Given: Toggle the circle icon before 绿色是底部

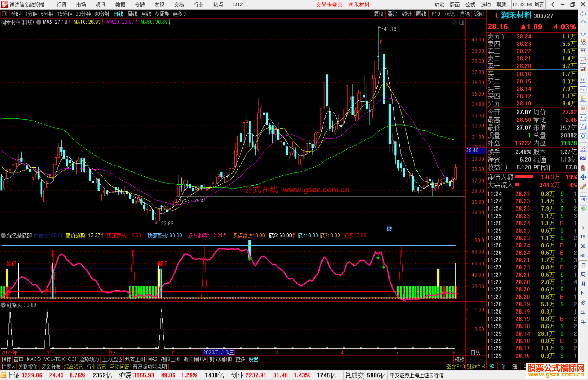Looking at the screenshot, I should [4, 235].
